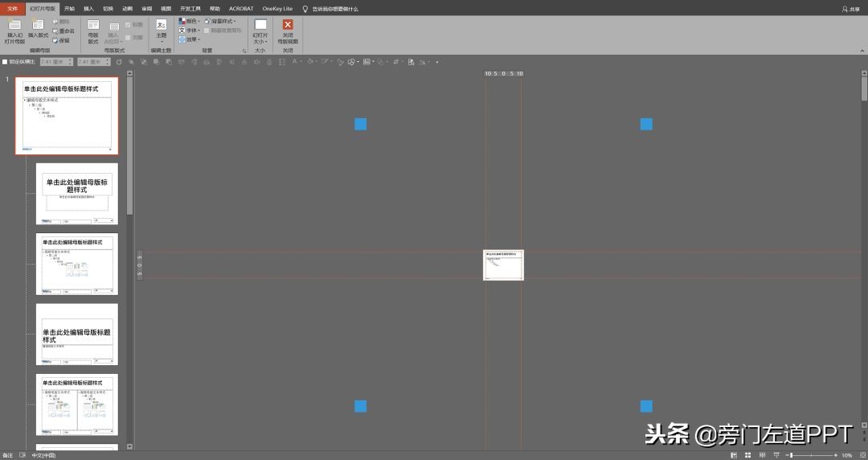Open the Fonts dropdown

click(x=190, y=31)
